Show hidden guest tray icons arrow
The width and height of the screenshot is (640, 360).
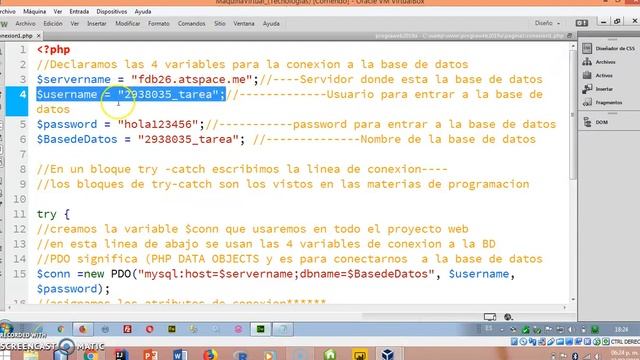502,329
